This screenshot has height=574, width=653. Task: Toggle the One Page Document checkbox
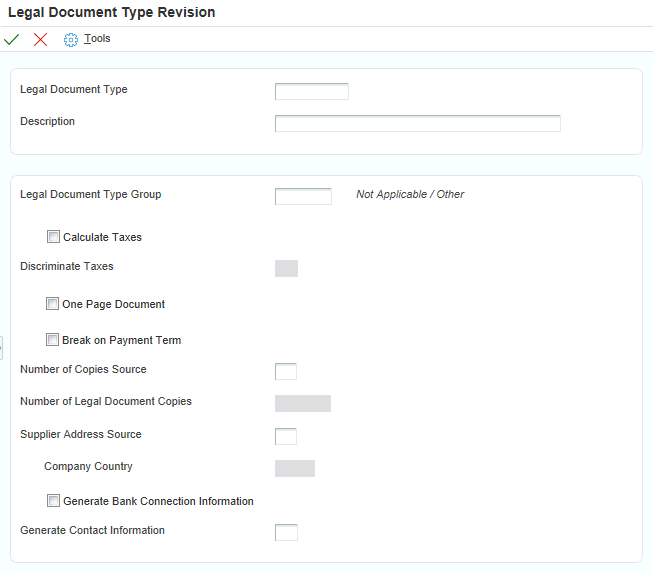(53, 304)
